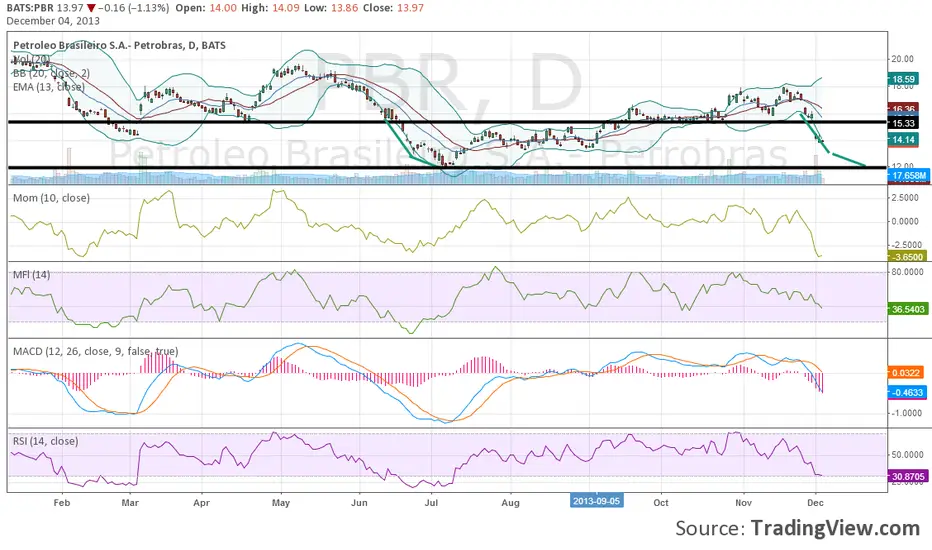932x550 pixels.
Task: Click the Nov label on time axis
Action: [x=743, y=502]
